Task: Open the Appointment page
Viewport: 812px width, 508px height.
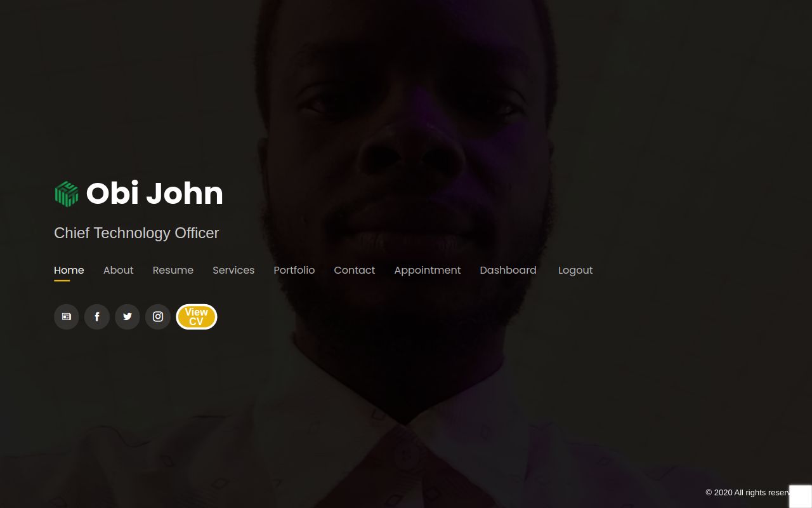Action: coord(428,270)
